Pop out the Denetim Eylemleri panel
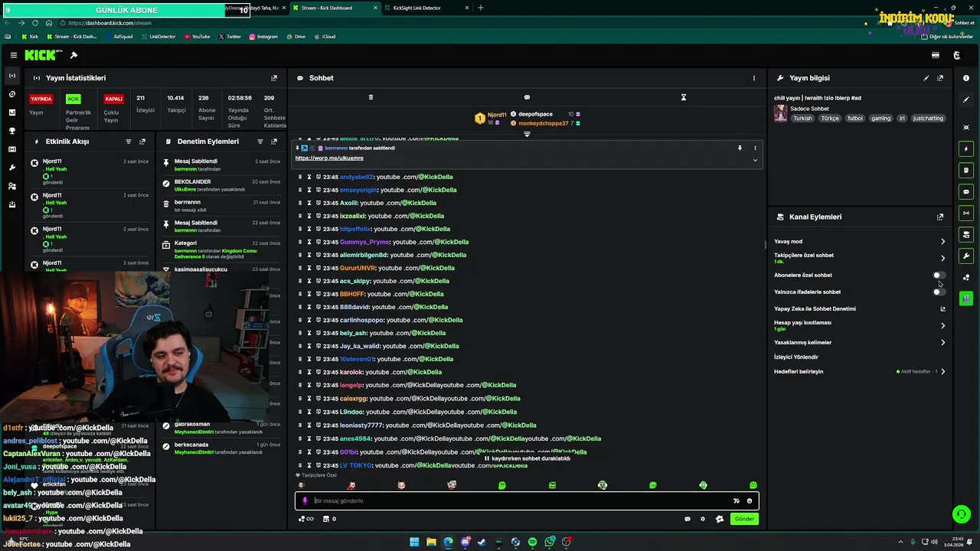 [x=274, y=142]
